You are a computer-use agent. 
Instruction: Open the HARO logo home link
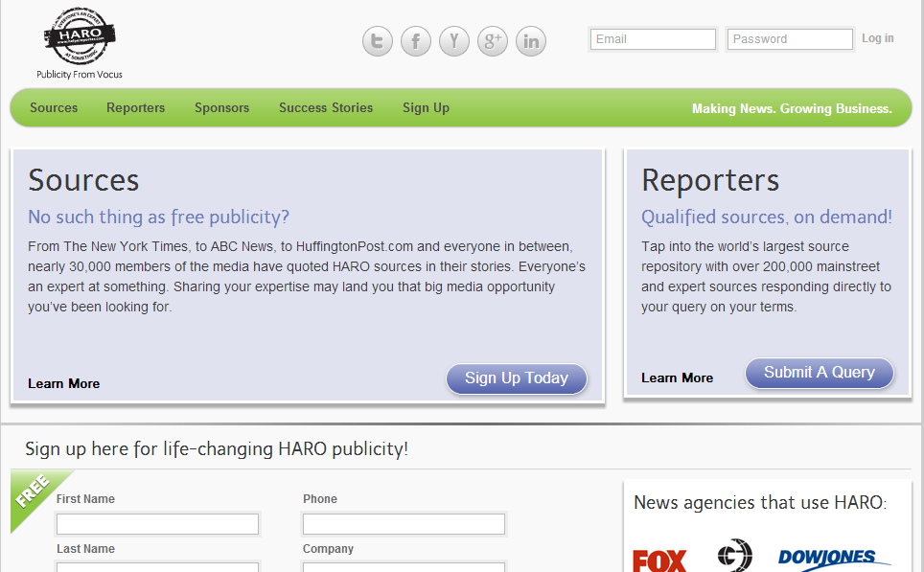80,36
